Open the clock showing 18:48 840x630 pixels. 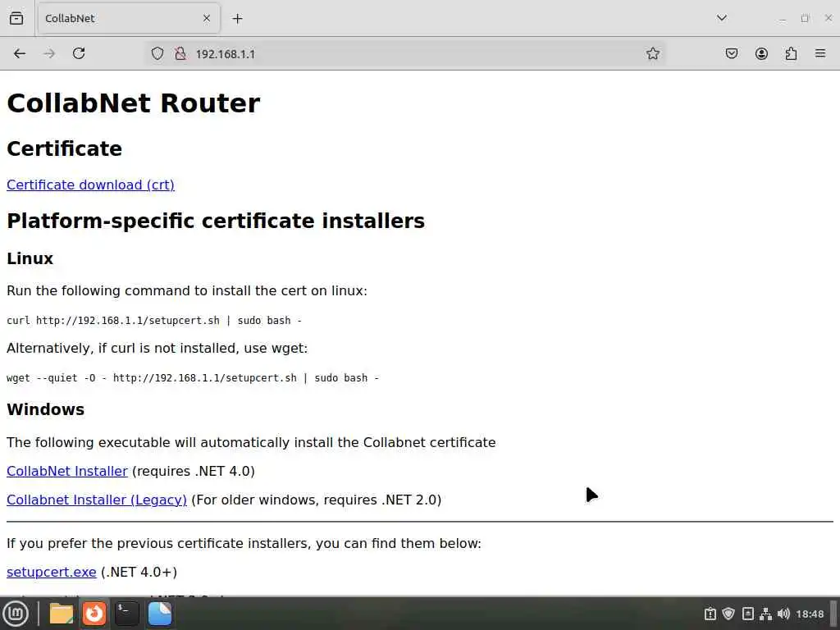810,614
